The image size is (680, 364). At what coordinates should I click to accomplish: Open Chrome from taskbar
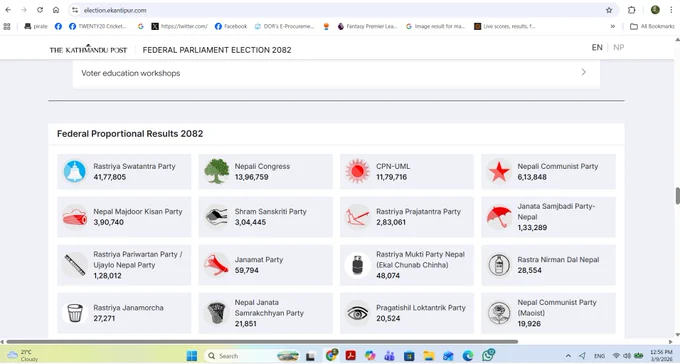click(x=331, y=355)
